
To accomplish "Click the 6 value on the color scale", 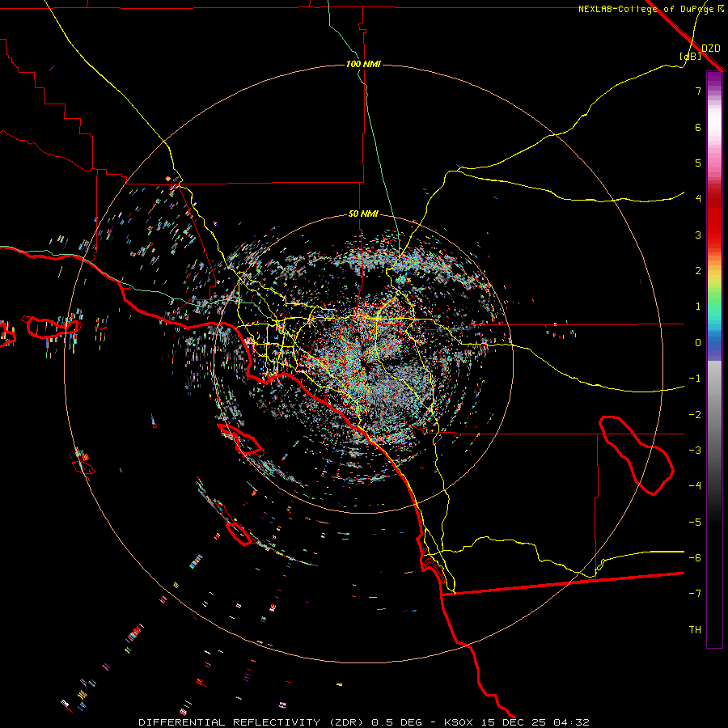I will click(698, 127).
